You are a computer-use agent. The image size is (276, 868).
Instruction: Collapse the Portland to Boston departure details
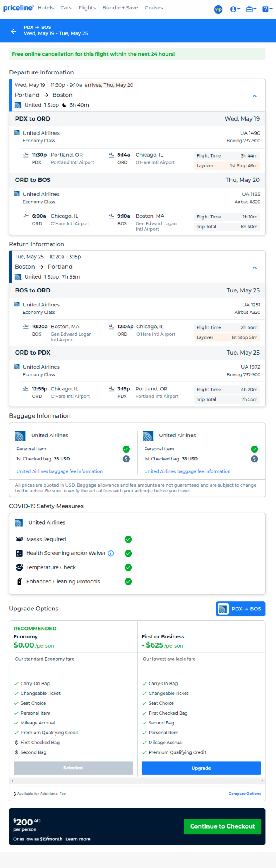pos(255,96)
